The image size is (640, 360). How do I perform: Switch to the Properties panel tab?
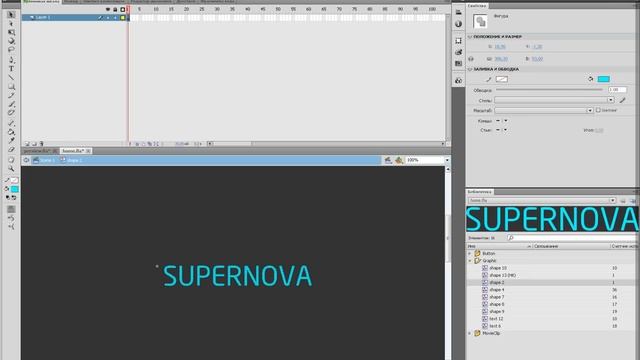coord(477,6)
